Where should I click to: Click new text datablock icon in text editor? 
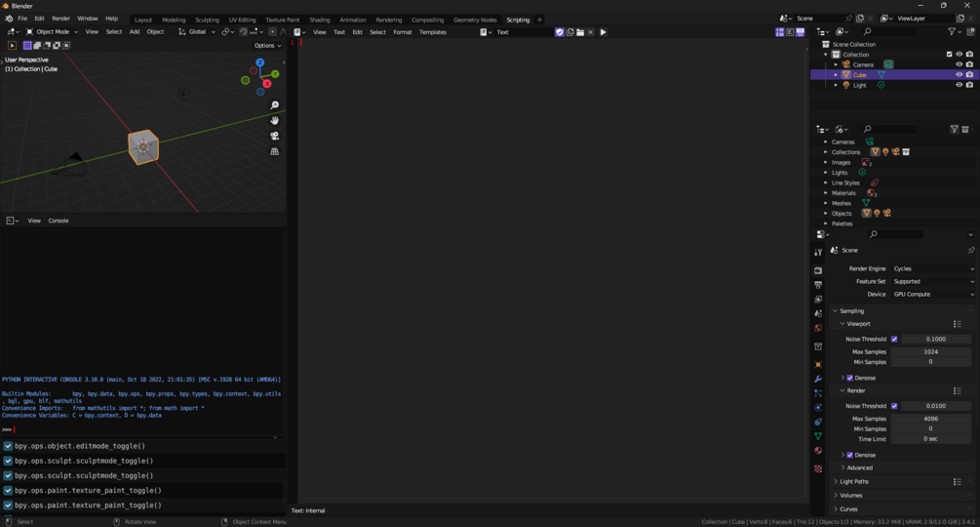pyautogui.click(x=570, y=32)
